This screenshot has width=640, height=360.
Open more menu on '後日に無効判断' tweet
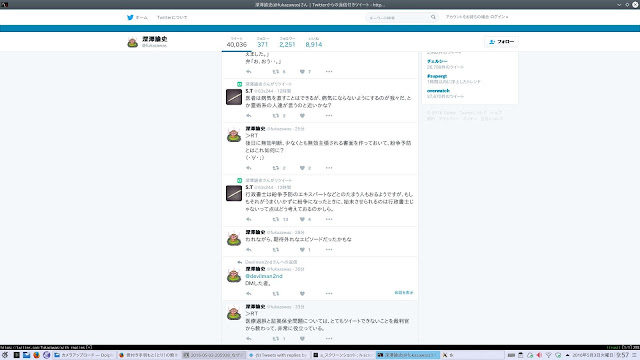tap(329, 168)
